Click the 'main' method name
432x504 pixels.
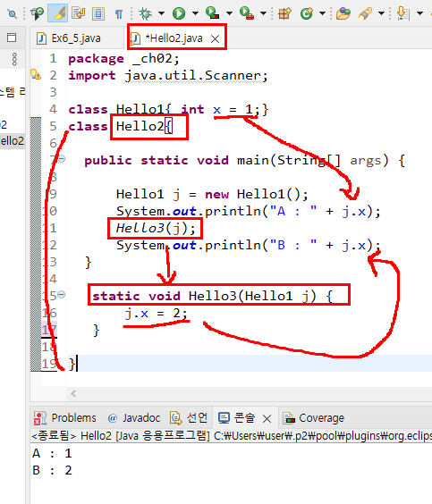253,160
